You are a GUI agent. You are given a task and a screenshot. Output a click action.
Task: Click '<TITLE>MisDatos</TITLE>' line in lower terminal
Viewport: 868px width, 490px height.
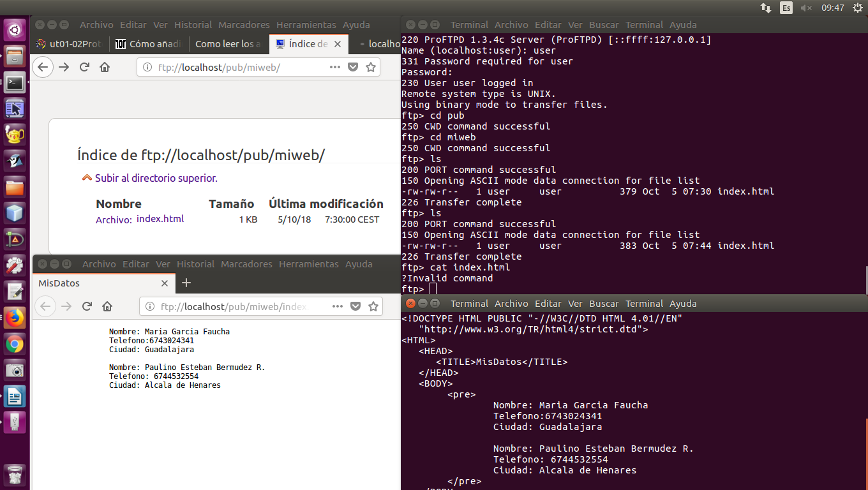point(502,362)
